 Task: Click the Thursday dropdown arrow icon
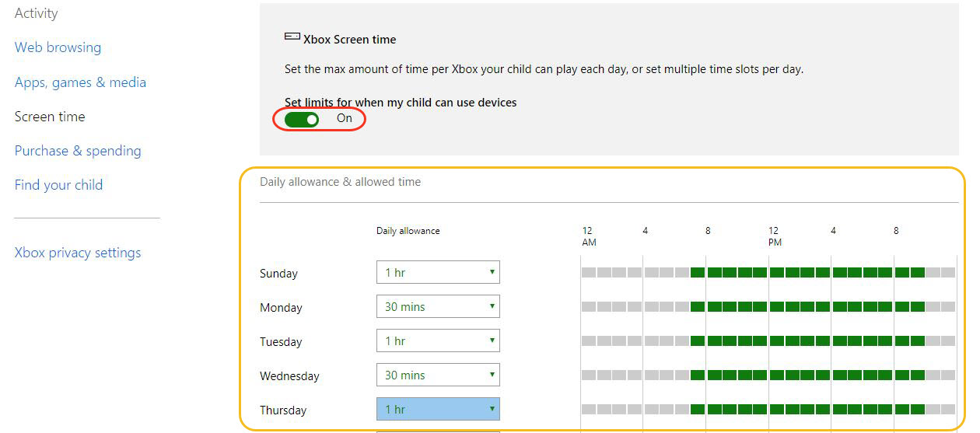[x=492, y=409]
